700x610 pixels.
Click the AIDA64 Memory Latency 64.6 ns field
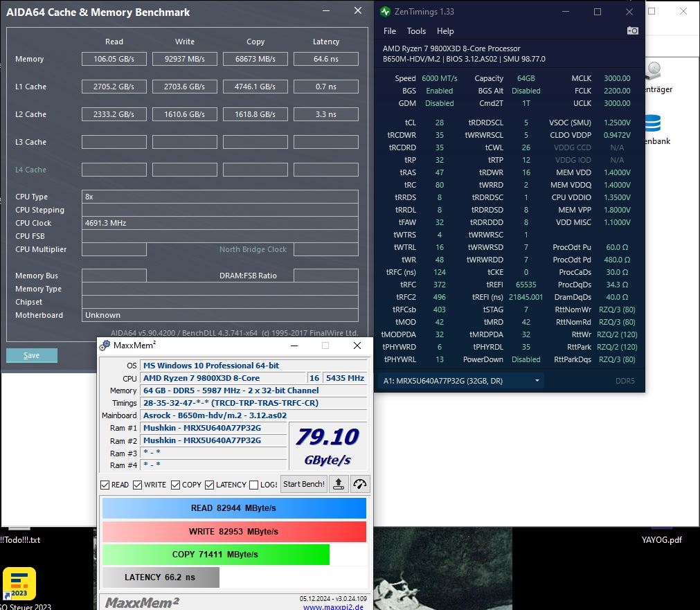326,59
